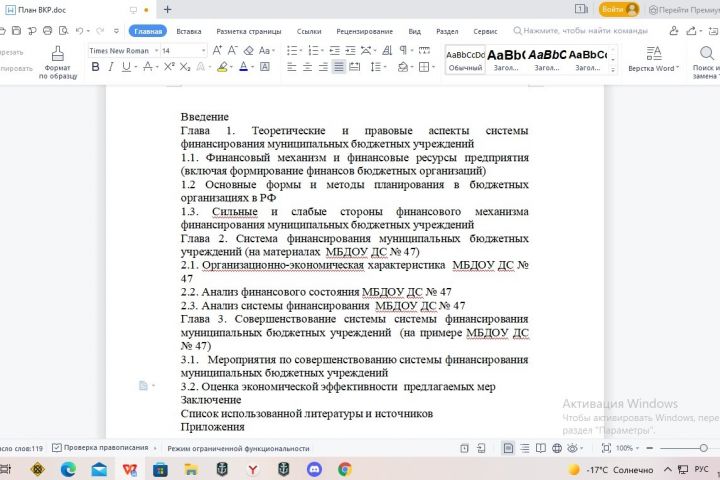Click the Save icon in quick access toolbar
720x480 pixels.
[x=17, y=31]
